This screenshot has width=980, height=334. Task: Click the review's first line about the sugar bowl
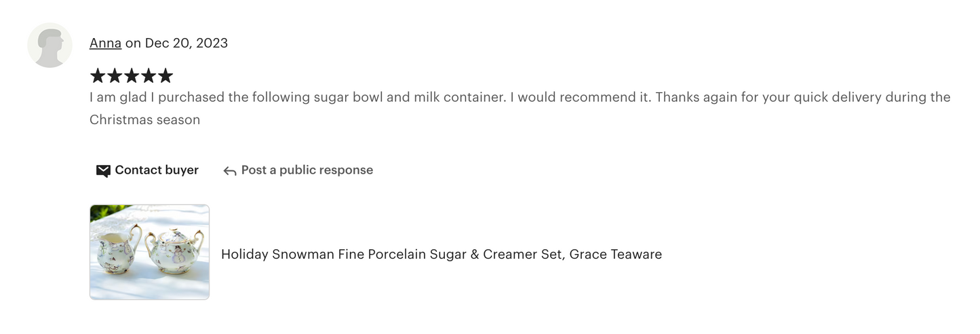tap(297, 97)
